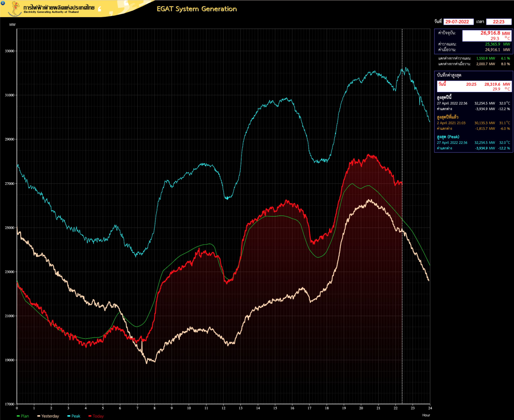Click the 25000 y-axis label
Screen dimensions: 514x420
pos(9,228)
